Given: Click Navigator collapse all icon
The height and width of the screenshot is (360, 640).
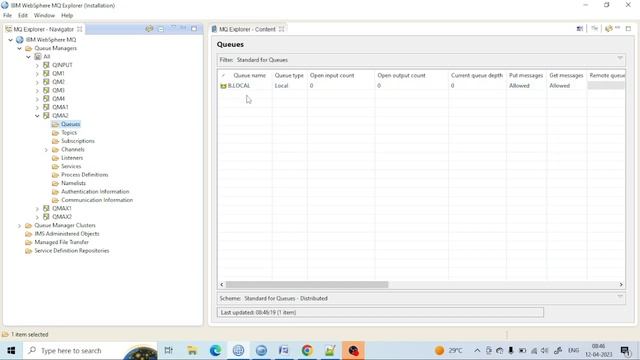Looking at the screenshot, I should tap(161, 29).
